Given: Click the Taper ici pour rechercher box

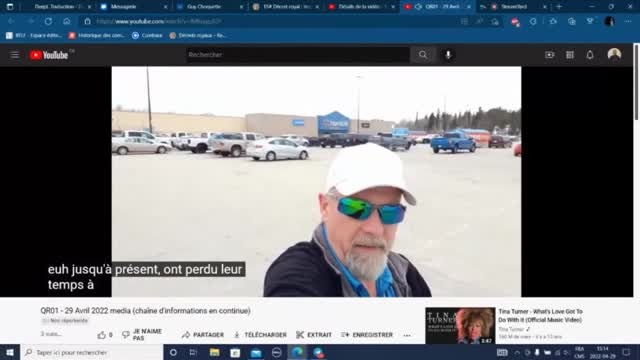Looking at the screenshot, I should click(x=92, y=352).
